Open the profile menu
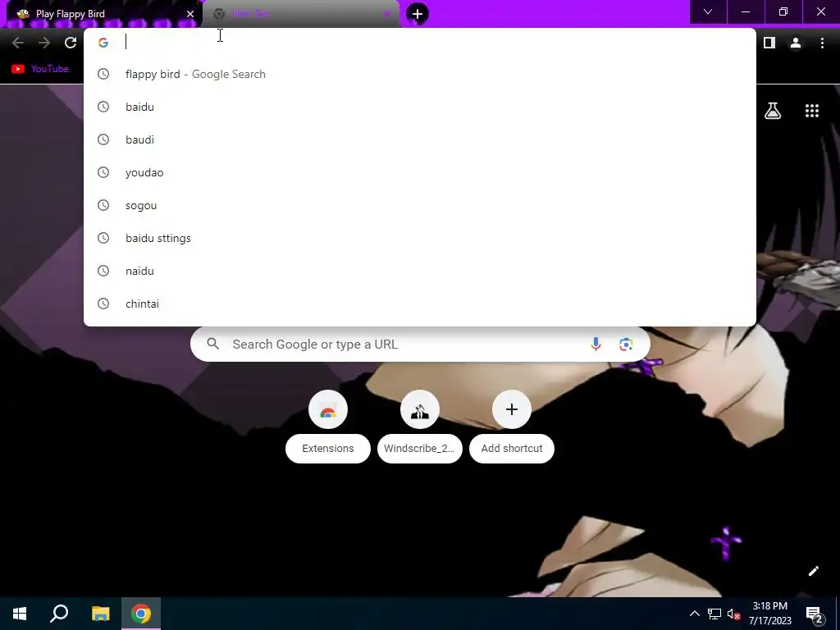This screenshot has height=630, width=840. point(796,43)
